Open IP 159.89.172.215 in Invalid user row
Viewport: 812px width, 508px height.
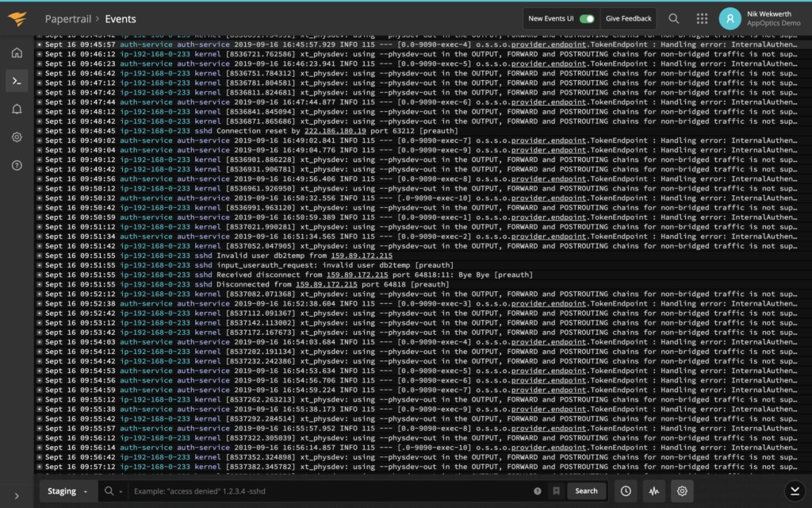coord(362,256)
